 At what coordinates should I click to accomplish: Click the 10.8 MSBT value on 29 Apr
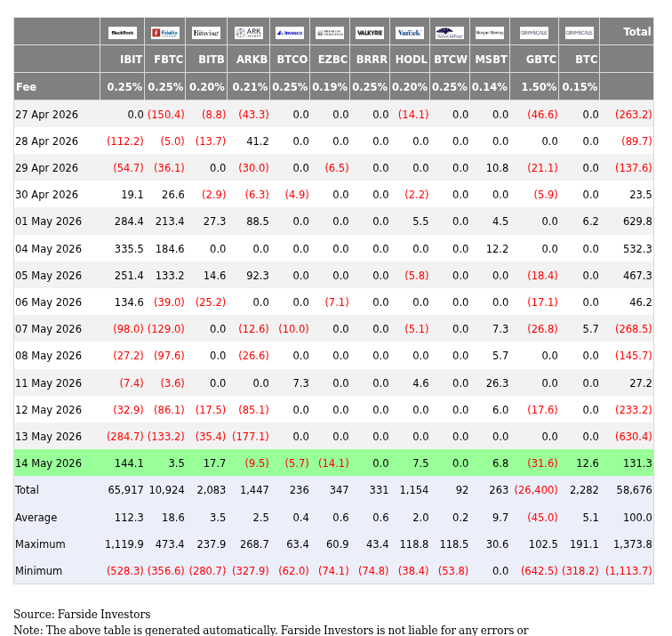[x=497, y=168]
